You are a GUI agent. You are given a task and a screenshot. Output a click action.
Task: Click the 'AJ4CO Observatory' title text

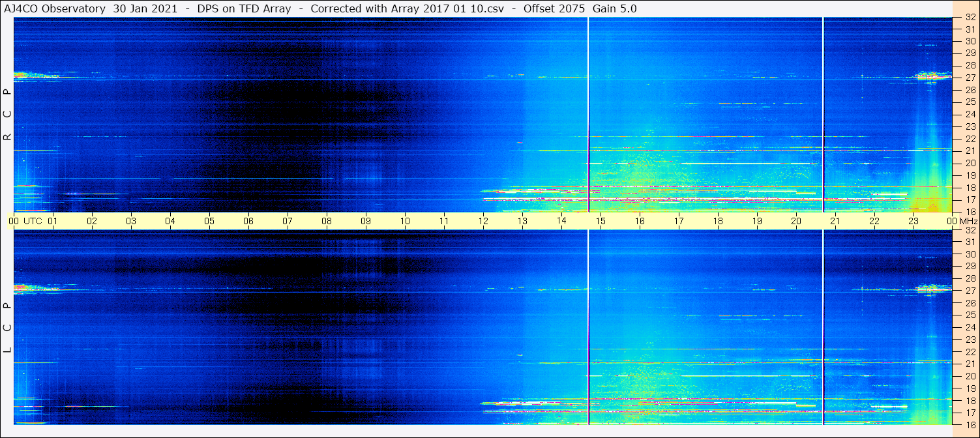click(55, 9)
